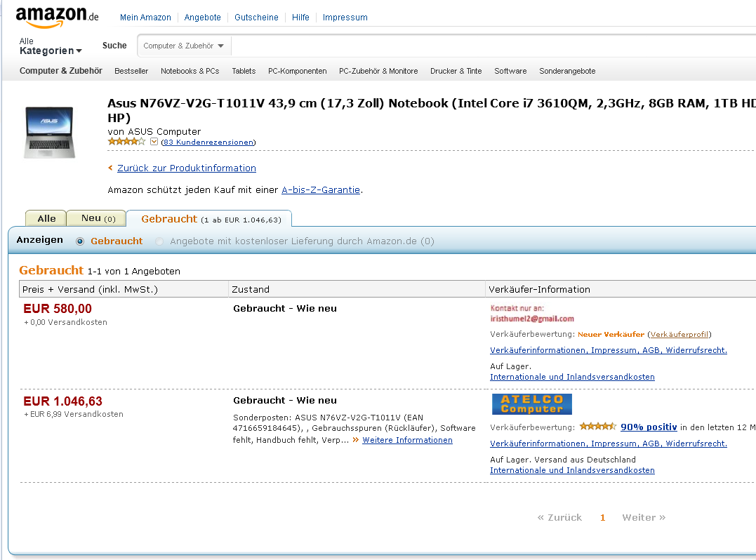Click the « Zurück pagination control
The width and height of the screenshot is (756, 560).
(x=559, y=517)
